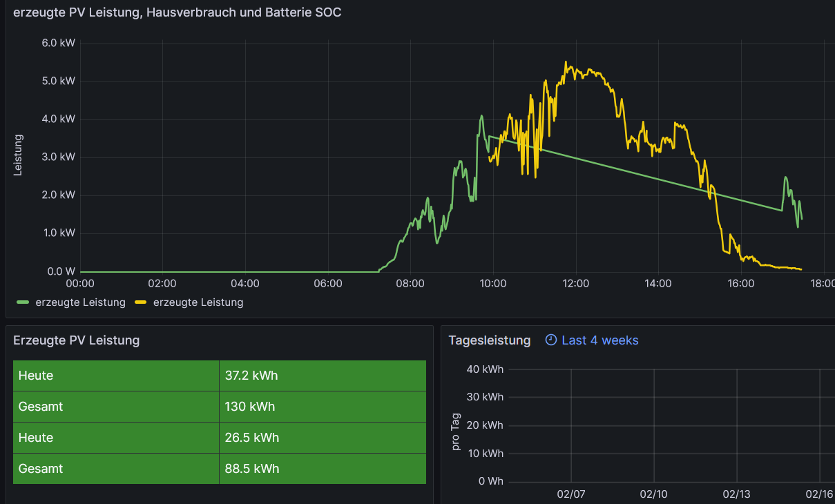Click the Leistung y-axis title
835x504 pixels.
[x=19, y=155]
